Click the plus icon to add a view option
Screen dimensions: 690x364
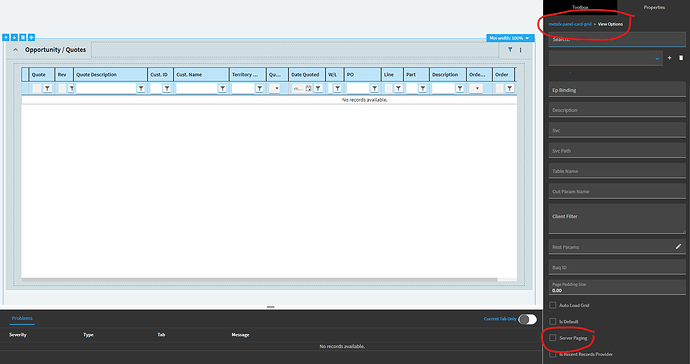(670, 58)
